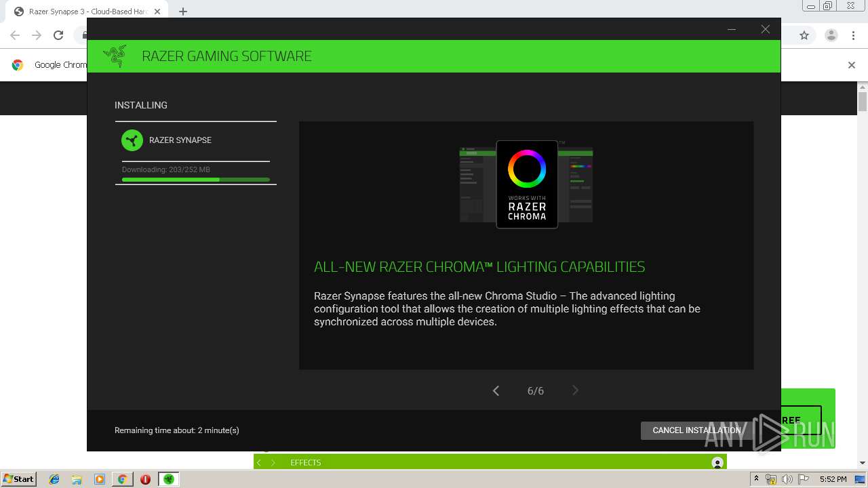The width and height of the screenshot is (868, 488).
Task: Open the network icon in system tray
Action: click(x=771, y=479)
